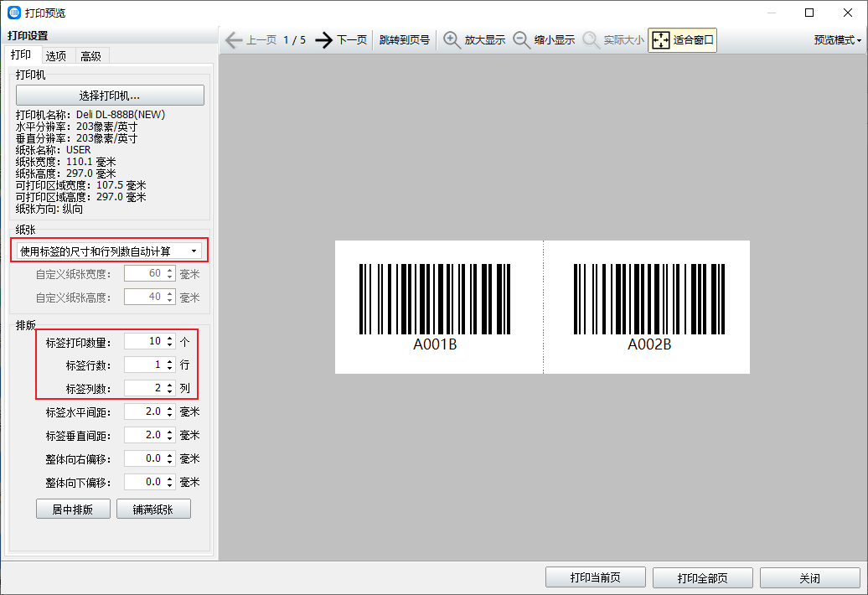Image resolution: width=868 pixels, height=595 pixels.
Task: Decrease 整体向下偏移 with the down arrow
Action: [x=170, y=486]
